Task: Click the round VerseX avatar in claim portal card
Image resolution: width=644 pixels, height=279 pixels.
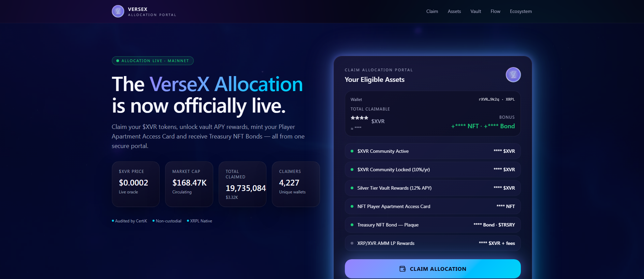Action: pyautogui.click(x=513, y=75)
